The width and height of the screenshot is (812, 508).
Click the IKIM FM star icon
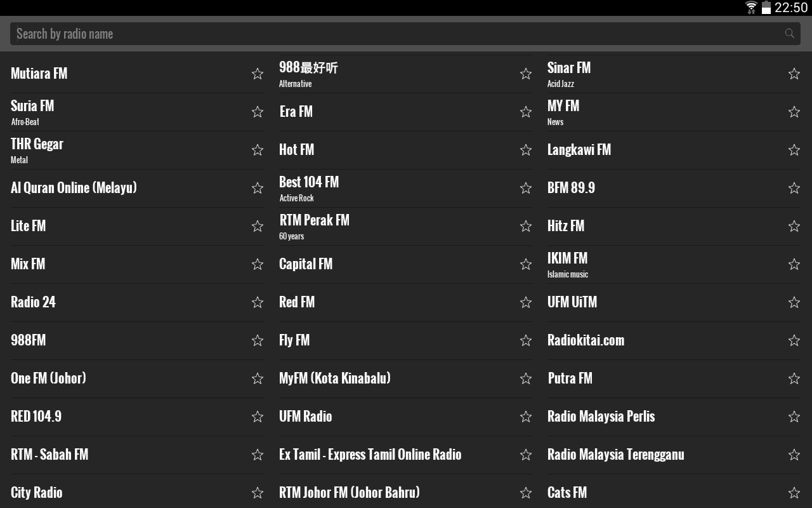pos(794,264)
